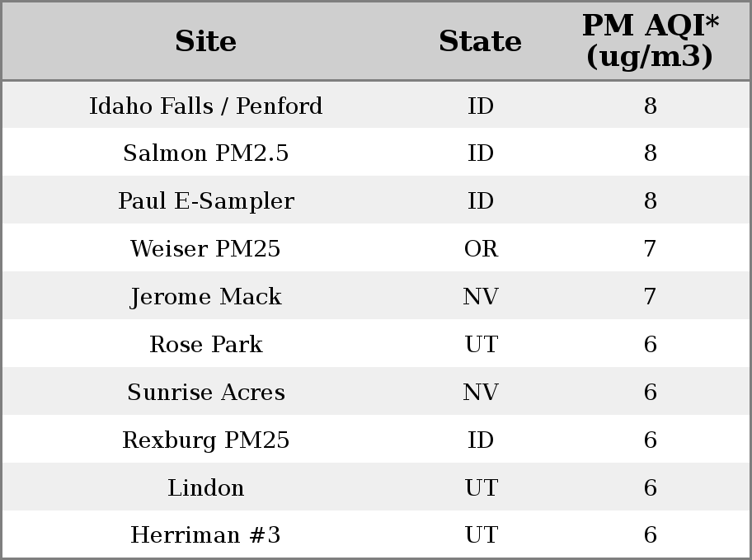752x560 pixels.
Task: Click the NV state cell for Jerome Mack
Action: 481,296
